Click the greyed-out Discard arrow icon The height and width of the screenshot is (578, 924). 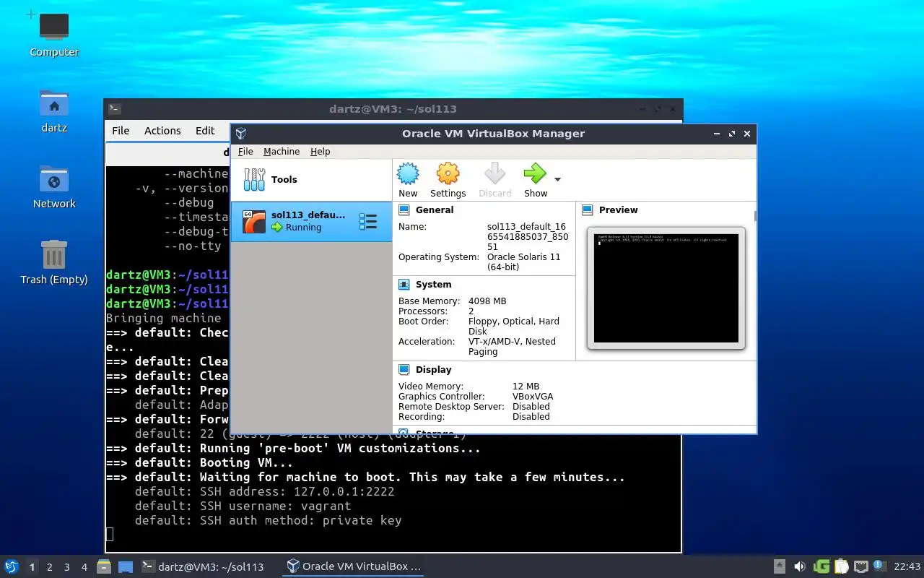tap(494, 173)
